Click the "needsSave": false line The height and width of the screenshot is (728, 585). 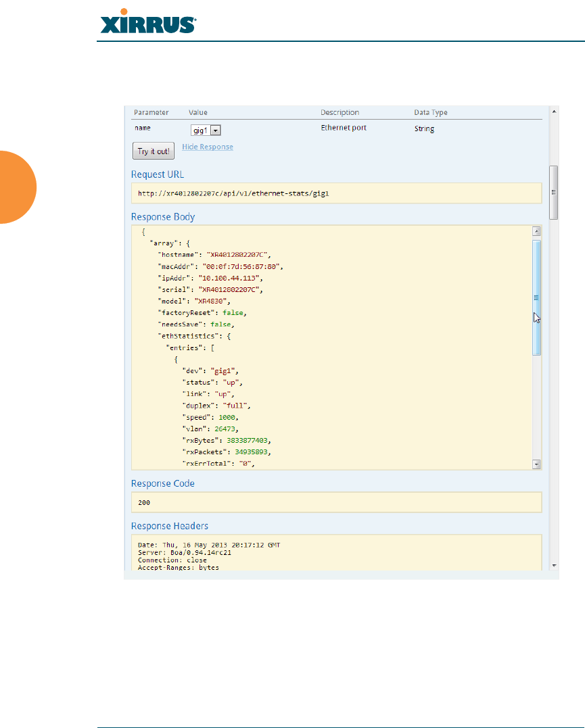196,324
